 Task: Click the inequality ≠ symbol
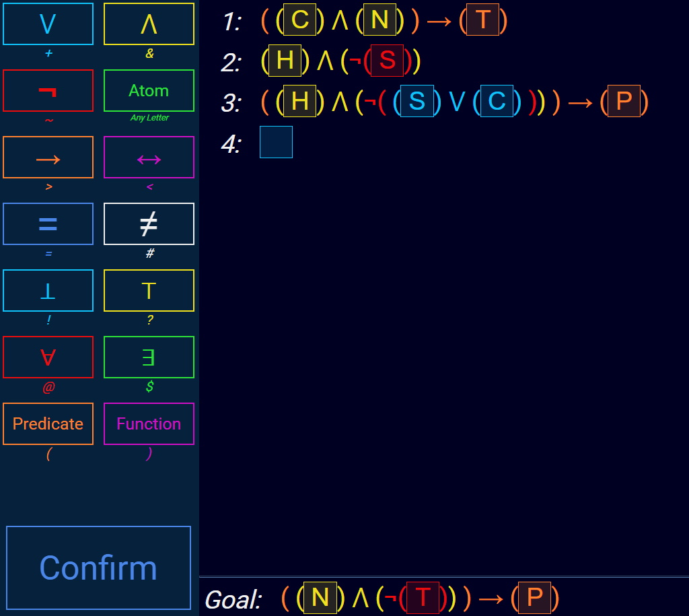coord(149,224)
